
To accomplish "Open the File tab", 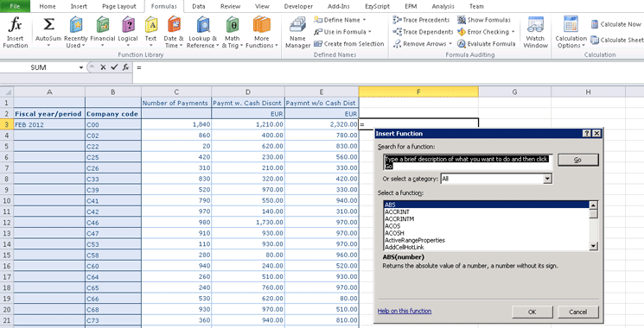I will 15,6.
